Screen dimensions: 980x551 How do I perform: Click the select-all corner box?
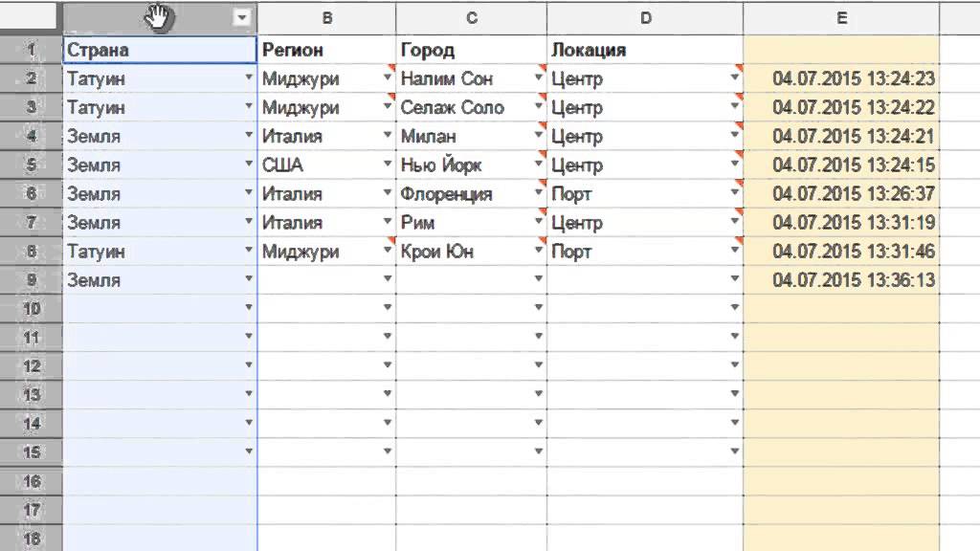[x=31, y=17]
